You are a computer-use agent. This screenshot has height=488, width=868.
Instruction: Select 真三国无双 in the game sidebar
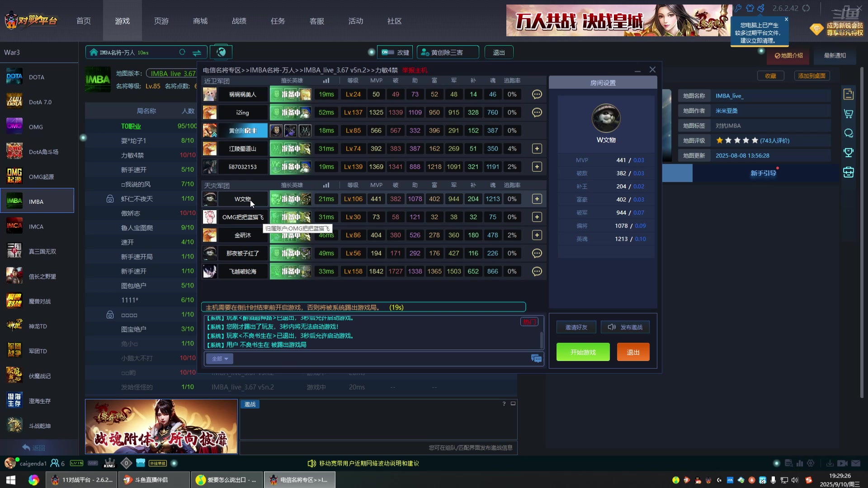(37, 251)
